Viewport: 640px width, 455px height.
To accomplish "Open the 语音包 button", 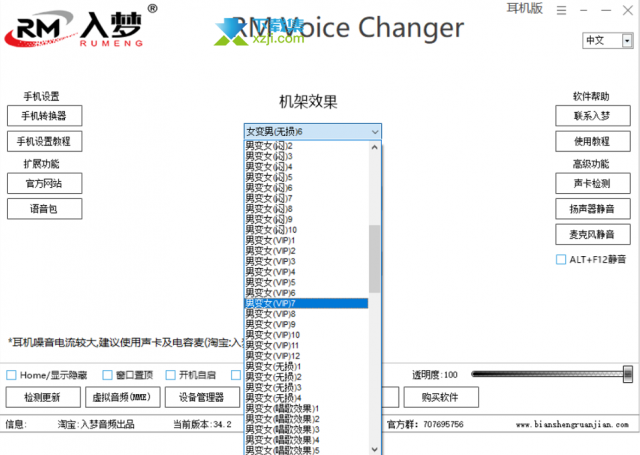I will [44, 209].
